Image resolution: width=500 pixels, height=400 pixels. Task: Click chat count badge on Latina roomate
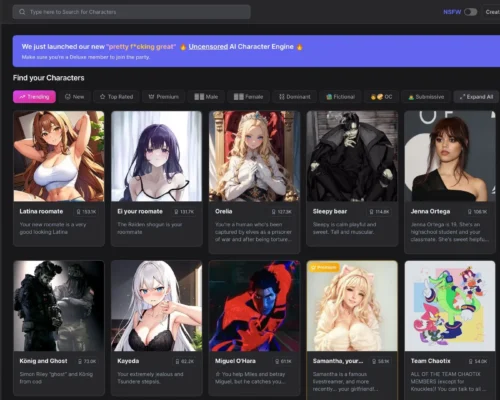pyautogui.click(x=86, y=212)
